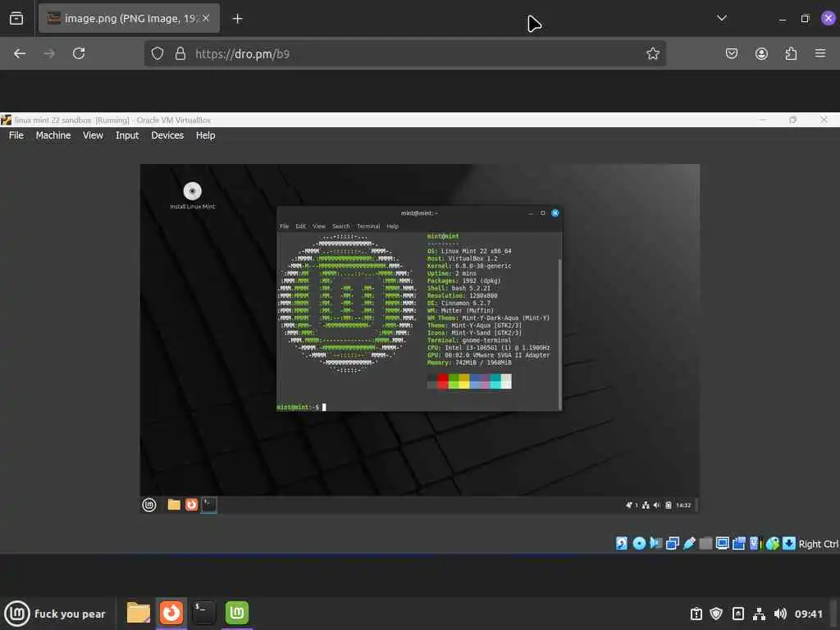
Task: Open VirtualBox Devices menu
Action: [167, 135]
